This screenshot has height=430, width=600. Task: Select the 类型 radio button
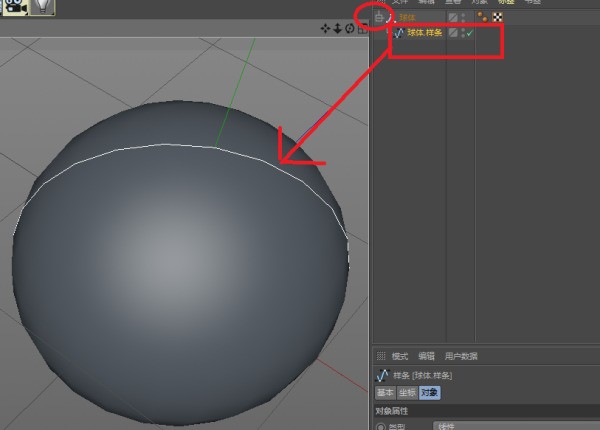[x=380, y=426]
